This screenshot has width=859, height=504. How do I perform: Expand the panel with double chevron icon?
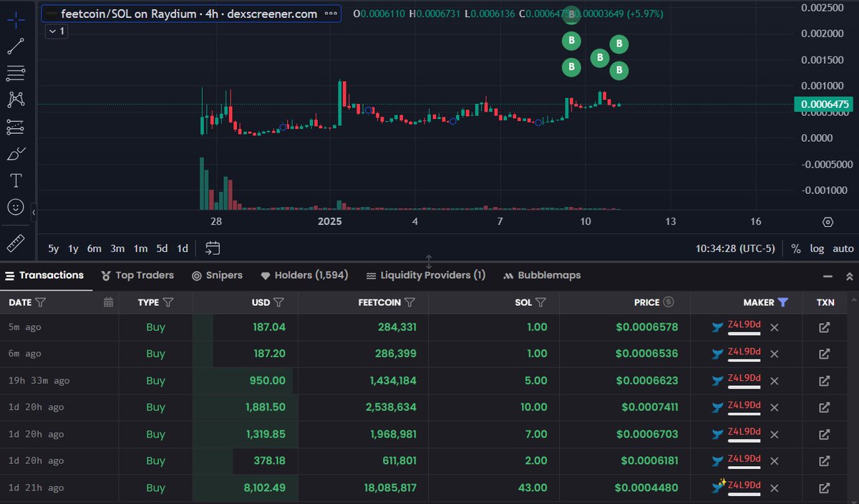(850, 276)
